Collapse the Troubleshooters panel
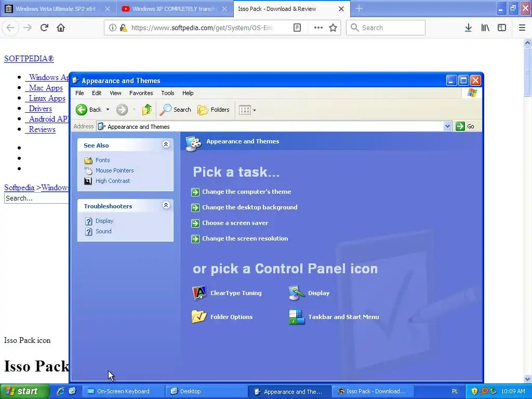Viewport: 532px width, 399px height. click(166, 205)
